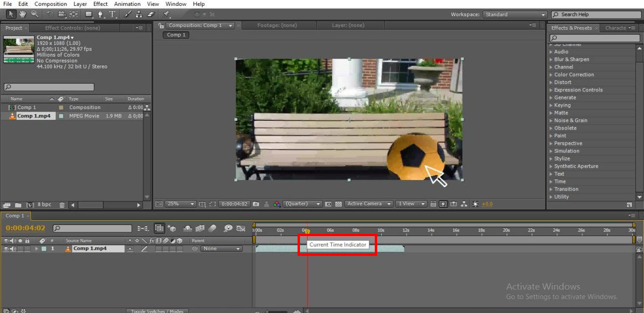Click the timeline current time 0:00:04:02
The width and height of the screenshot is (644, 313).
point(25,228)
